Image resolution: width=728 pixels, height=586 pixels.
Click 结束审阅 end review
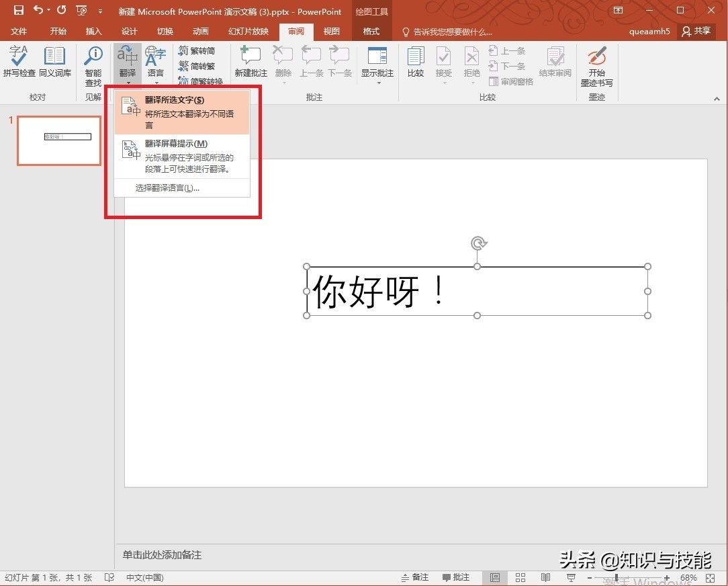555,61
